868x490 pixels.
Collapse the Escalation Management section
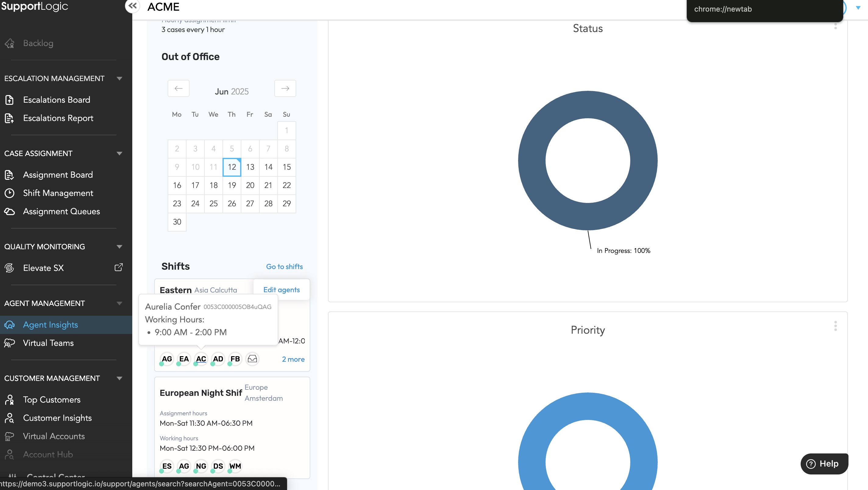coord(119,79)
